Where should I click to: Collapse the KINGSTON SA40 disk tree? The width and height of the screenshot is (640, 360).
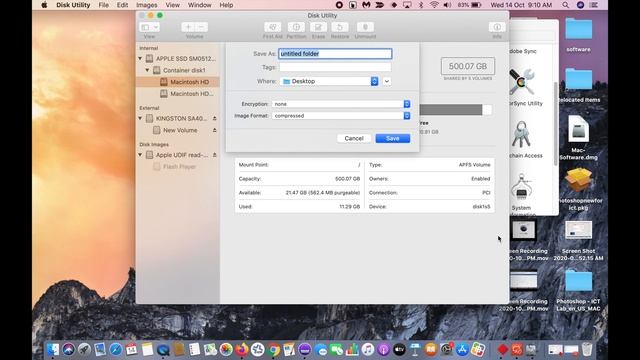(140, 118)
